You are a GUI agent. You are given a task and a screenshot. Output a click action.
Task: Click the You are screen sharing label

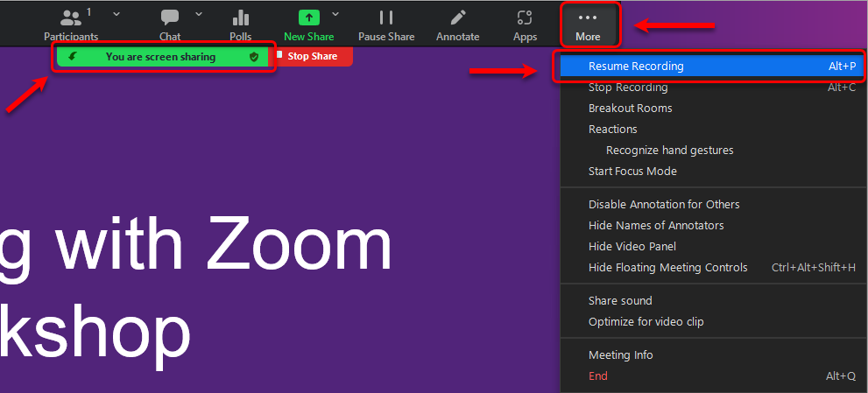(x=160, y=57)
